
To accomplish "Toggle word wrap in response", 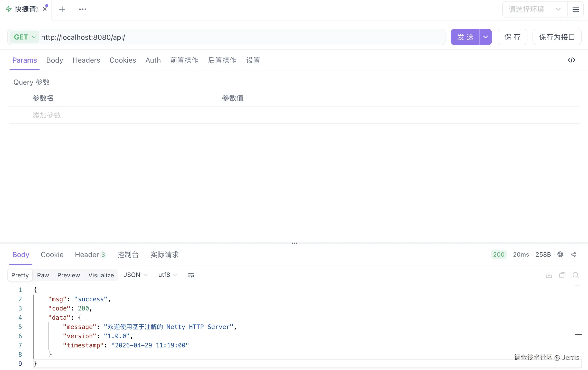I will click(191, 275).
